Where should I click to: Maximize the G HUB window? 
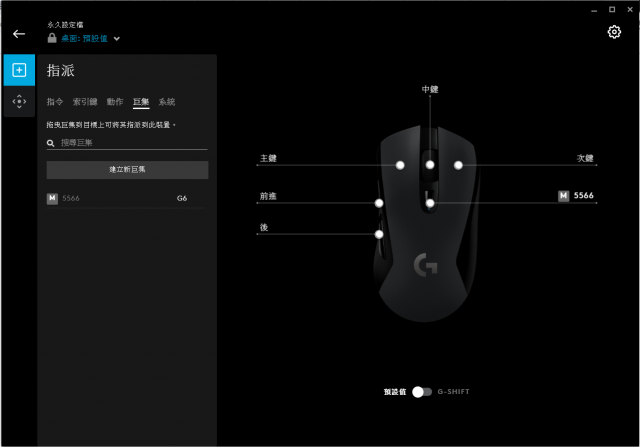coord(612,9)
